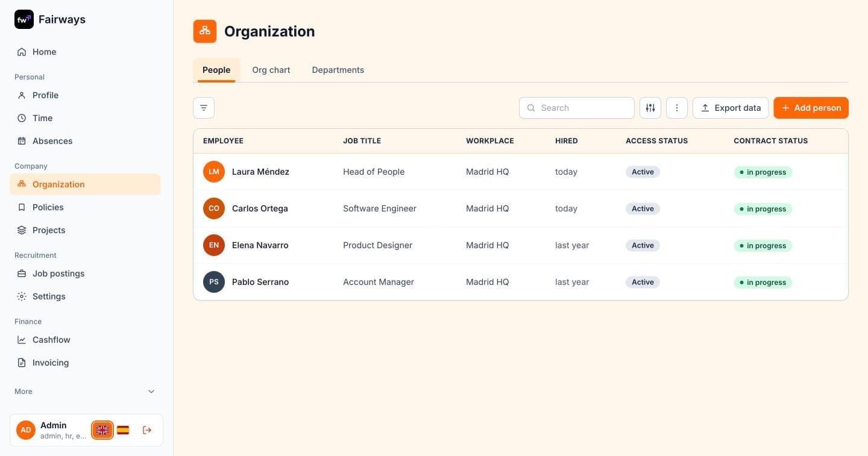Open Policies in sidebar
868x456 pixels.
point(85,207)
